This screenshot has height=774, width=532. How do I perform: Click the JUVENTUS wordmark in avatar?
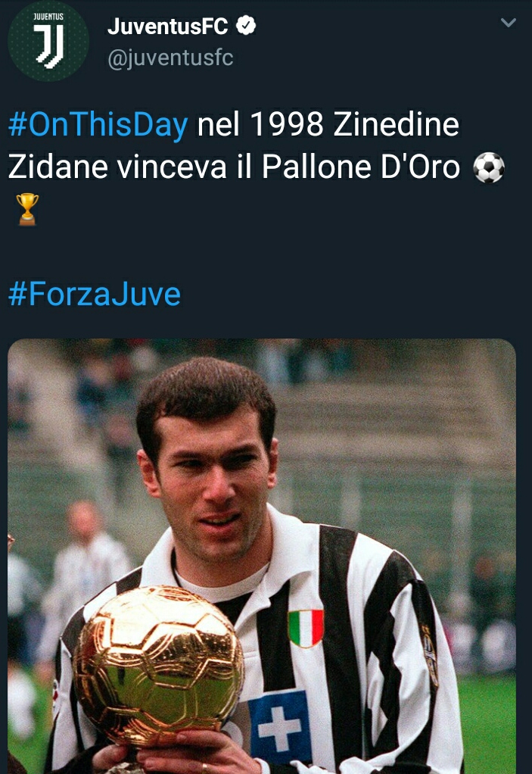point(48,17)
